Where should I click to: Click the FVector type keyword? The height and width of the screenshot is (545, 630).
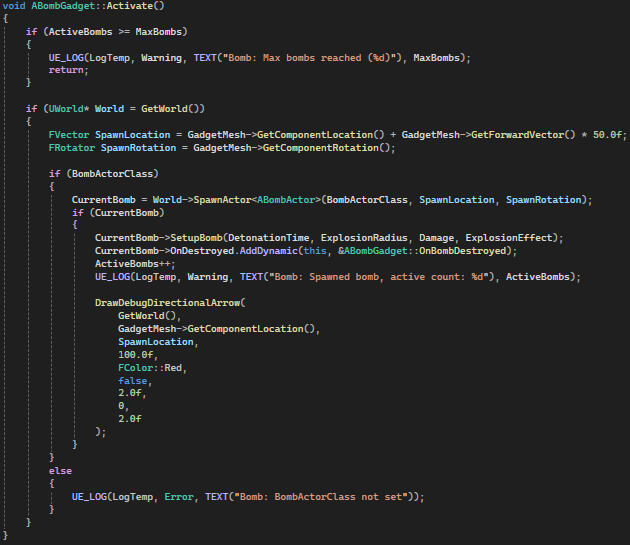click(x=68, y=135)
